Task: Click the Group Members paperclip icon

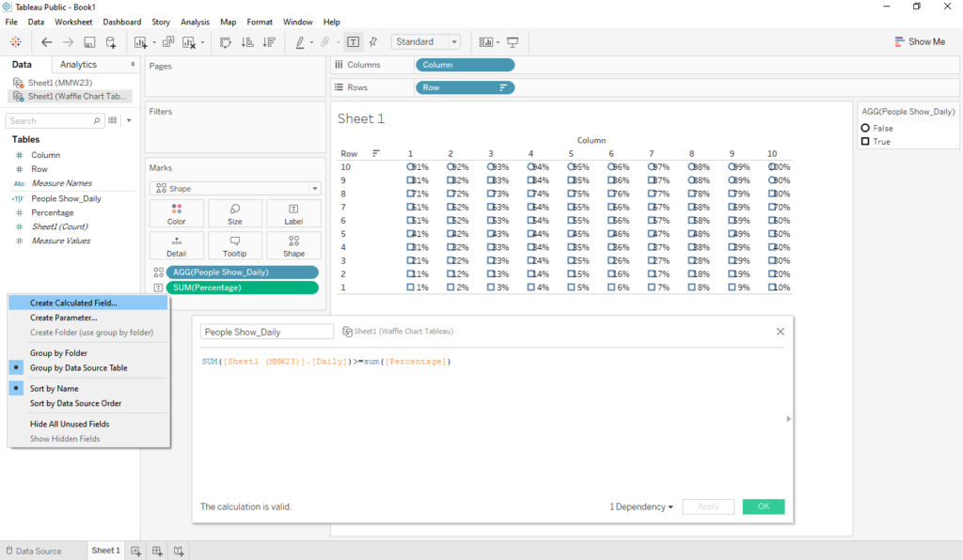Action: point(324,41)
